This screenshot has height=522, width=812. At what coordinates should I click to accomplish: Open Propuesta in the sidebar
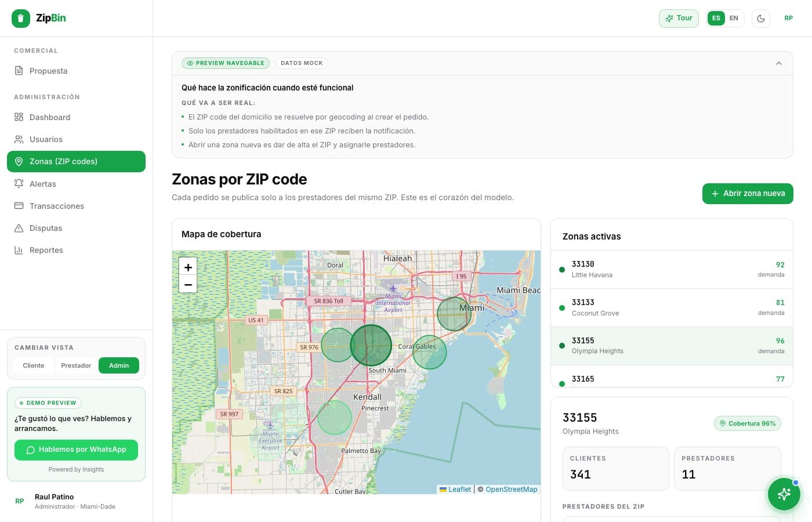pyautogui.click(x=76, y=71)
